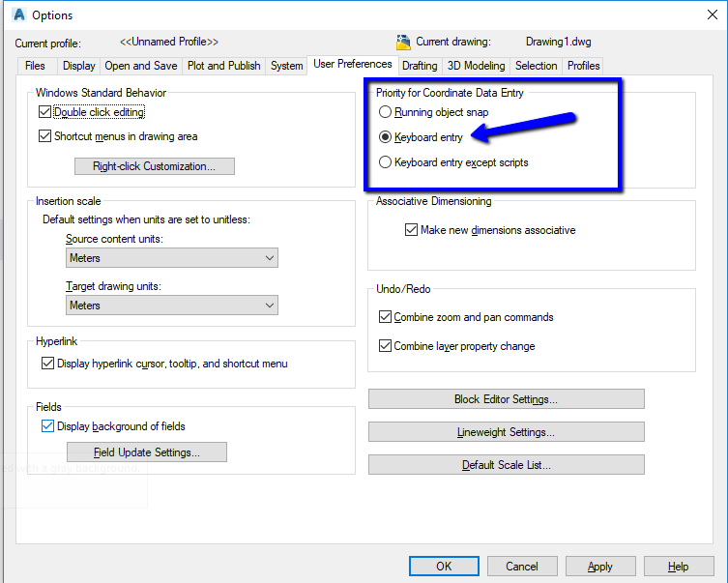The width and height of the screenshot is (728, 583).
Task: Open the Plot and Publish tab
Action: (223, 66)
